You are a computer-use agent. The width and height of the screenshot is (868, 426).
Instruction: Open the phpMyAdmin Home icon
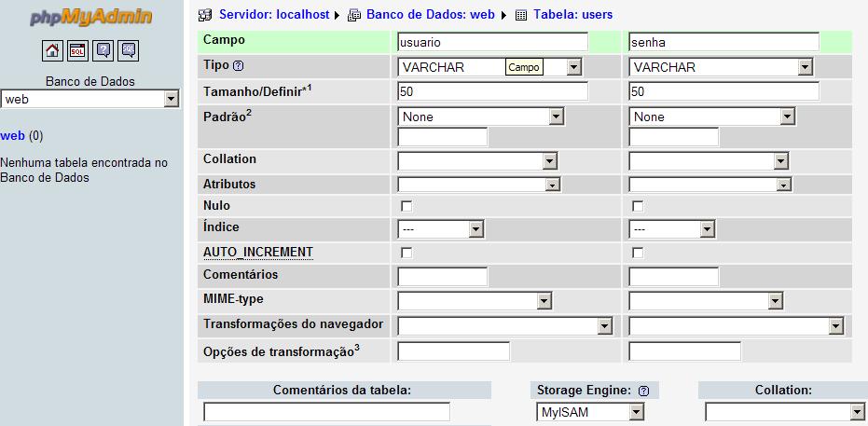[52, 51]
